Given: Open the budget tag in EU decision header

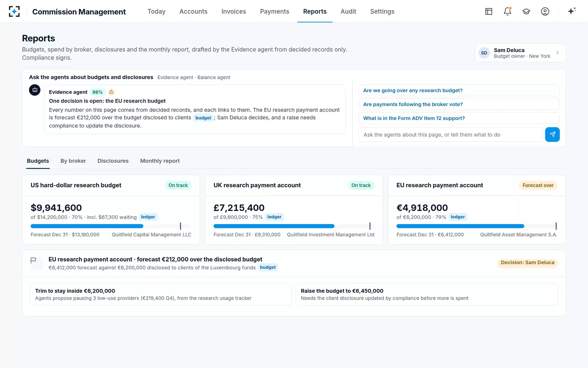Looking at the screenshot, I should click(x=268, y=267).
